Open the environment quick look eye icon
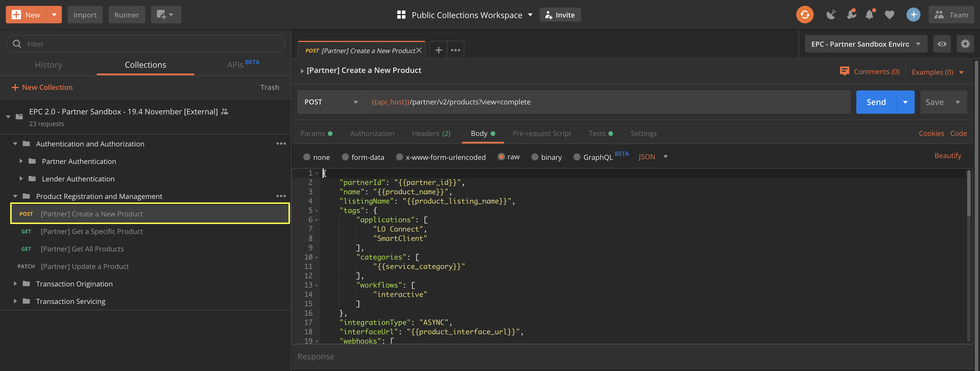This screenshot has width=980, height=371. tap(942, 44)
